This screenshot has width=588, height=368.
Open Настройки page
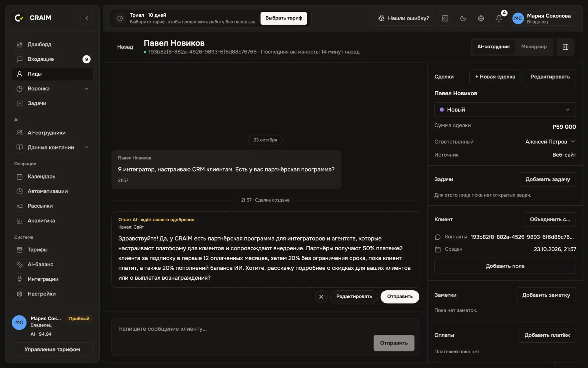point(52,294)
